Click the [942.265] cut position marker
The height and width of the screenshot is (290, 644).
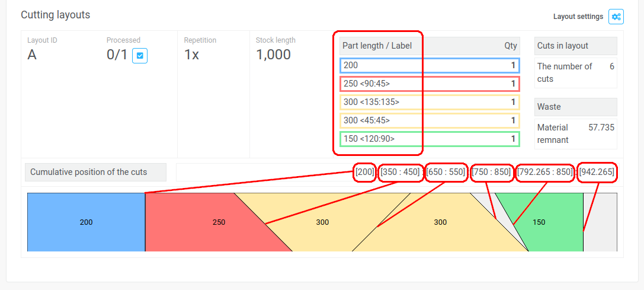tap(597, 172)
